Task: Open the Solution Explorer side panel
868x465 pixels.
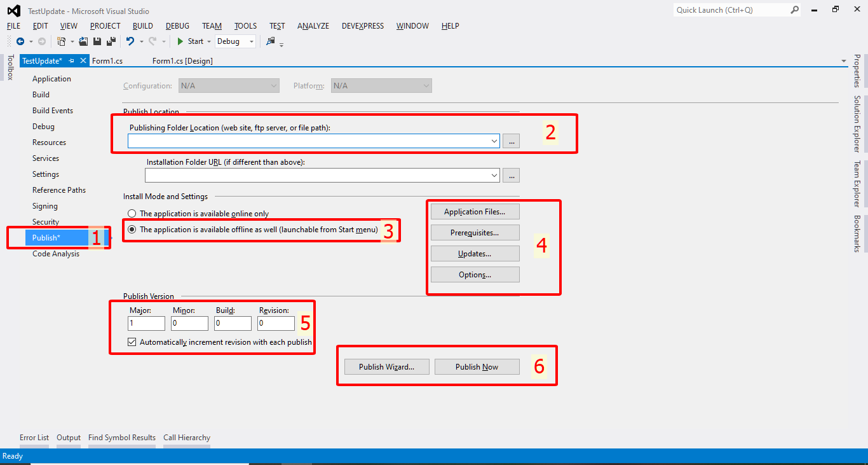Action: pyautogui.click(x=857, y=124)
